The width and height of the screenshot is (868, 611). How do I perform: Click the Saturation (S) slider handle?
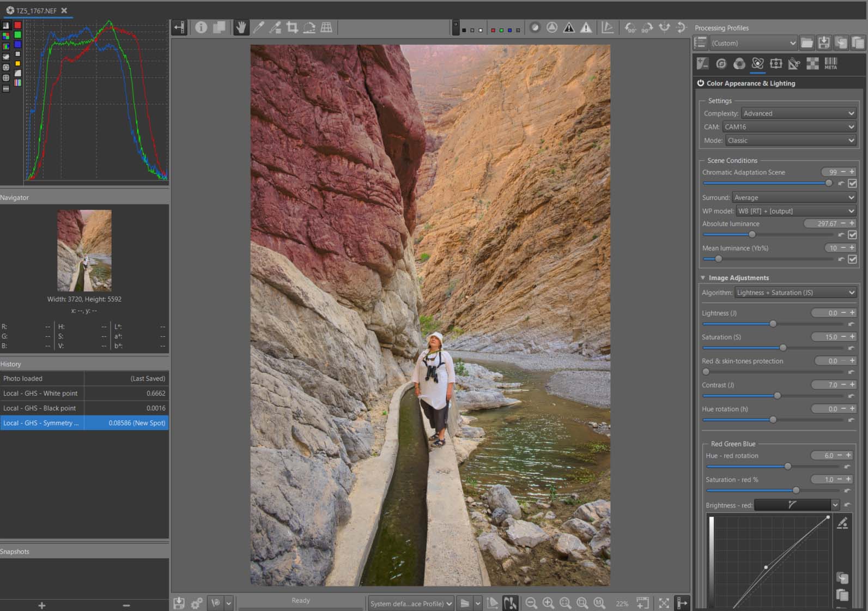[x=783, y=348]
